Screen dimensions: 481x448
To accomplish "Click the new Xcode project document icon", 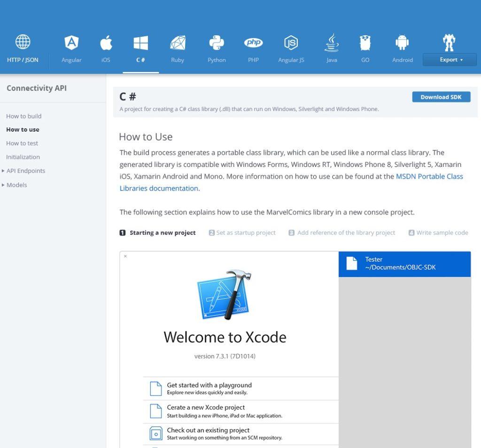I will 156,411.
